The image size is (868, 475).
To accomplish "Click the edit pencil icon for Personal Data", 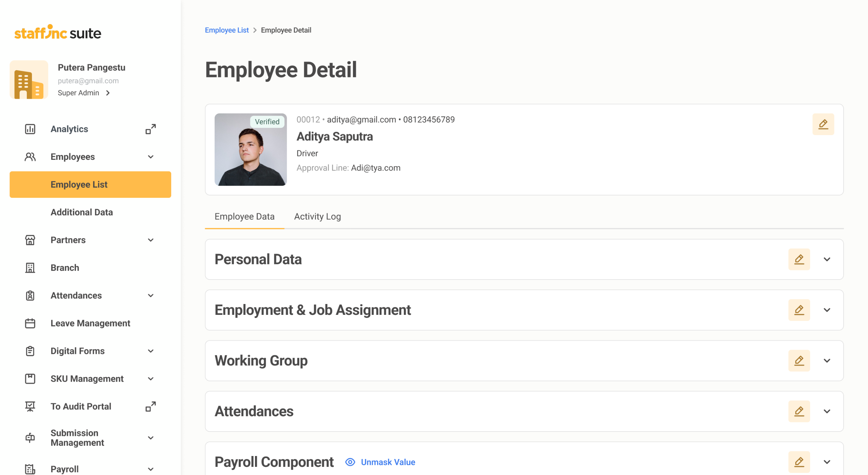I will click(x=799, y=259).
